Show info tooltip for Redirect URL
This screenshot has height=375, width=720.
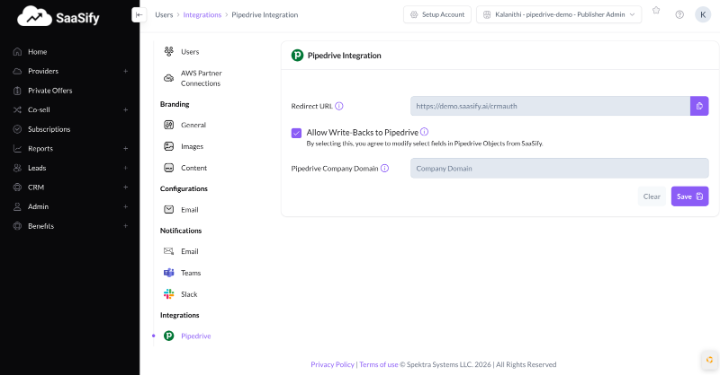(339, 106)
